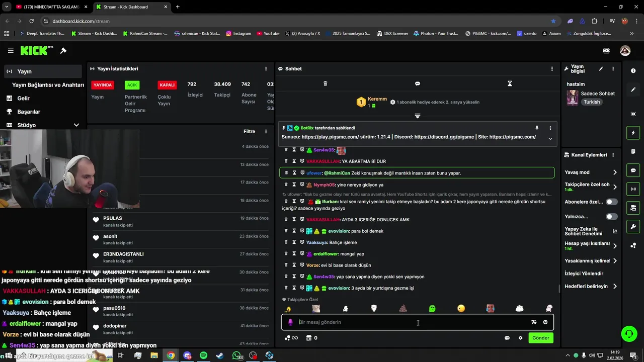Delete ufower's highlighted message with trash icon
Image resolution: width=644 pixels, height=362 pixels.
tap(286, 172)
